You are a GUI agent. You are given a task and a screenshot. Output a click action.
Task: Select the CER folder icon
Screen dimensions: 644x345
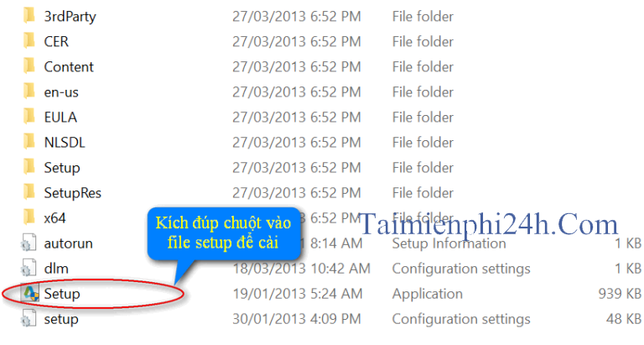pos(29,40)
